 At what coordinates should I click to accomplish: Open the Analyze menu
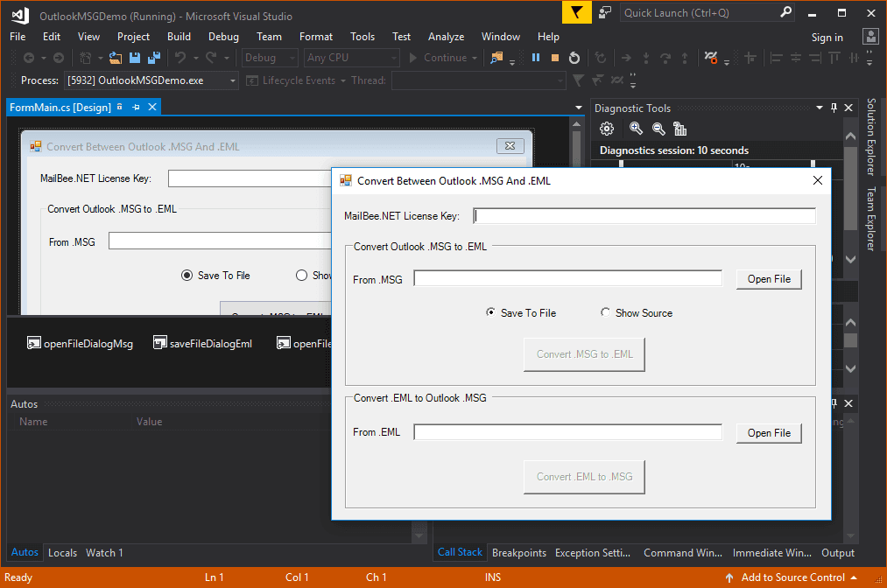click(446, 37)
